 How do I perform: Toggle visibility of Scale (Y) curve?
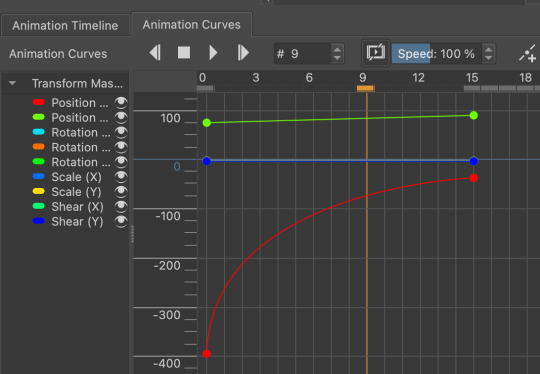pyautogui.click(x=121, y=191)
